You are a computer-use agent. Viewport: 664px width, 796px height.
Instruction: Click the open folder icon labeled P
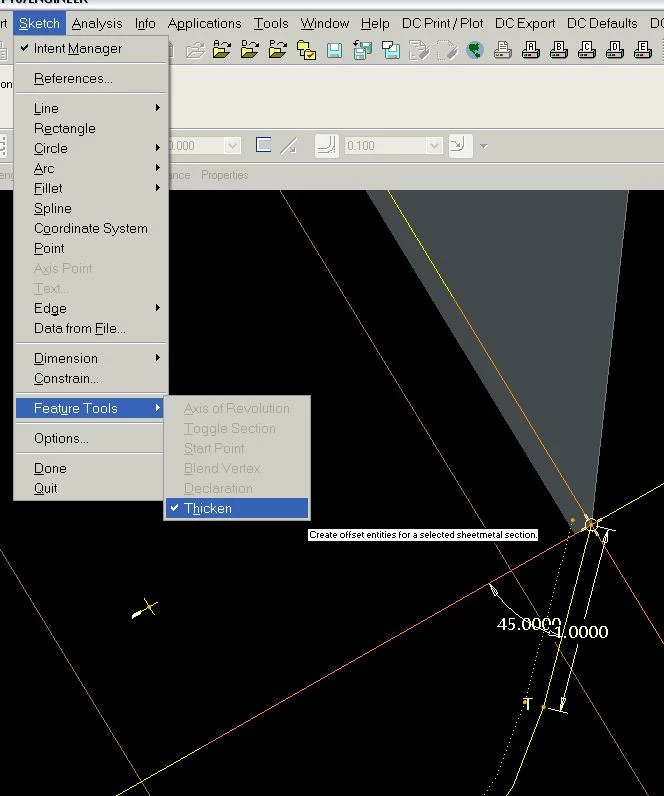278,50
